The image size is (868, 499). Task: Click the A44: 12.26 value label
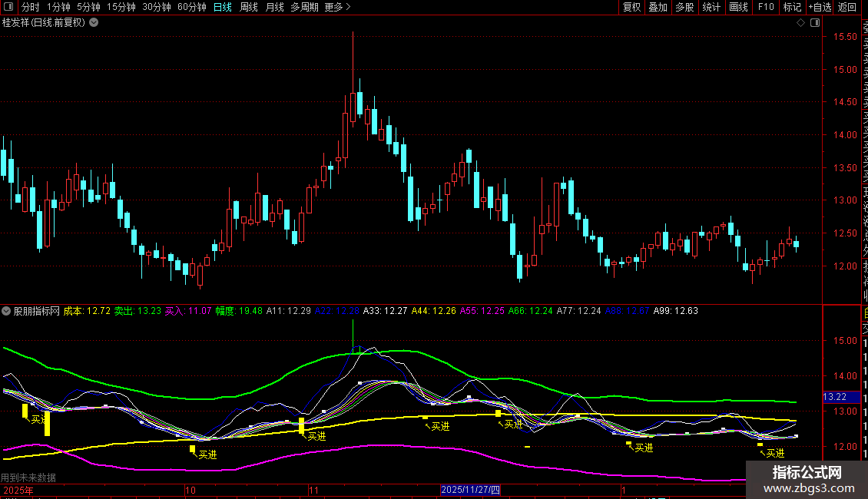click(433, 311)
